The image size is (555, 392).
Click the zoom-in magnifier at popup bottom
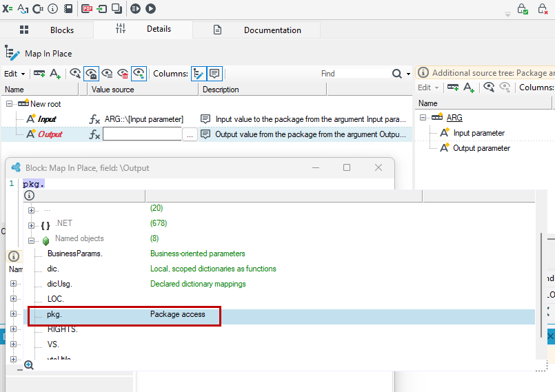pos(29,365)
